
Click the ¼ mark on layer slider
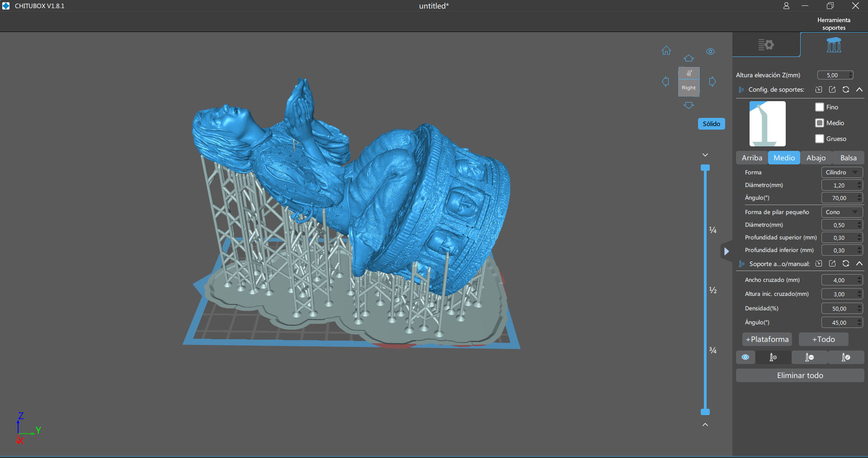(x=713, y=230)
